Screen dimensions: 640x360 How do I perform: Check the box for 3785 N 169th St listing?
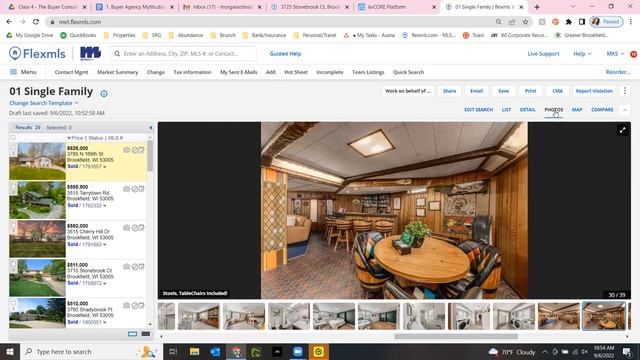coord(13,148)
